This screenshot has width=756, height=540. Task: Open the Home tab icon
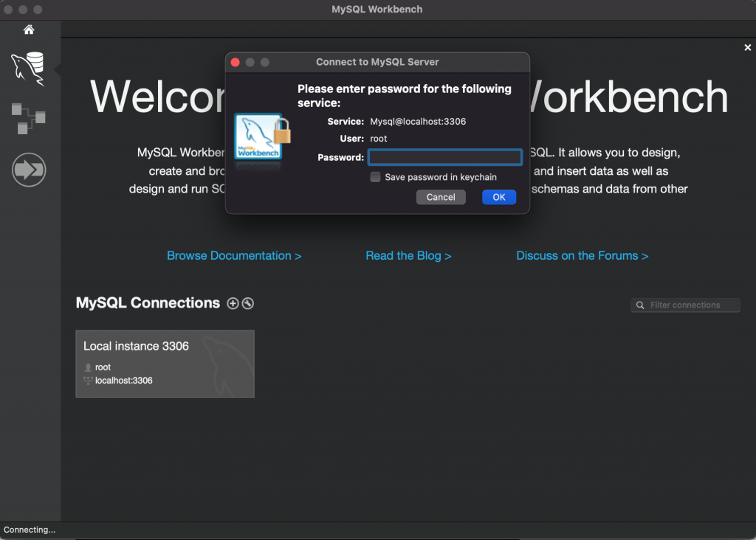29,30
